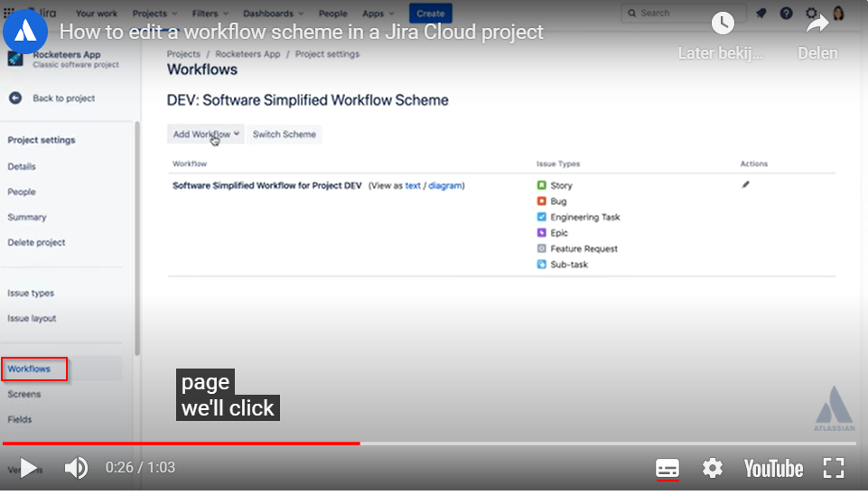The width and height of the screenshot is (868, 495).
Task: Click the Delen share arrow icon
Action: tap(817, 23)
